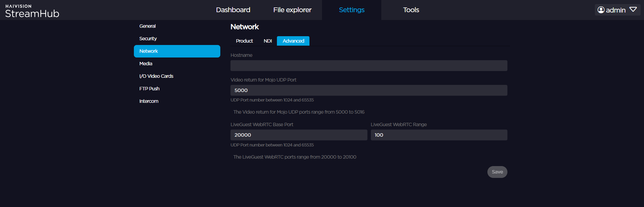
Task: Switch to File explorer tab
Action: 292,10
